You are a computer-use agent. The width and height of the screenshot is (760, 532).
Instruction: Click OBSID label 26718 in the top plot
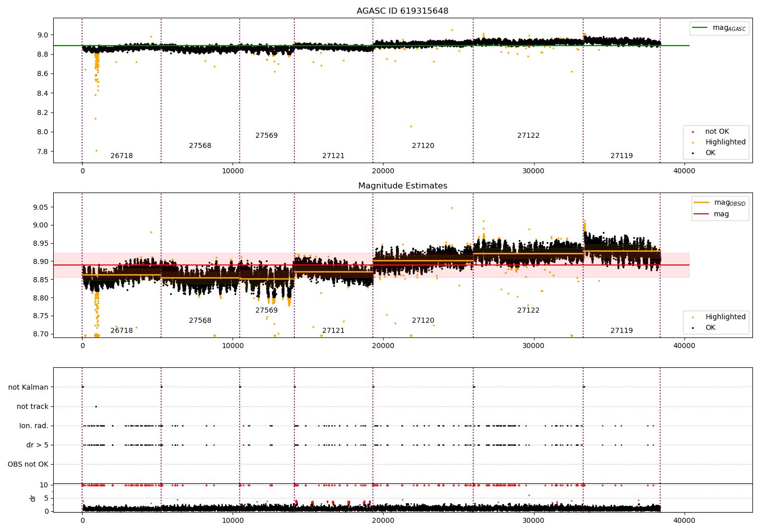[x=122, y=156]
